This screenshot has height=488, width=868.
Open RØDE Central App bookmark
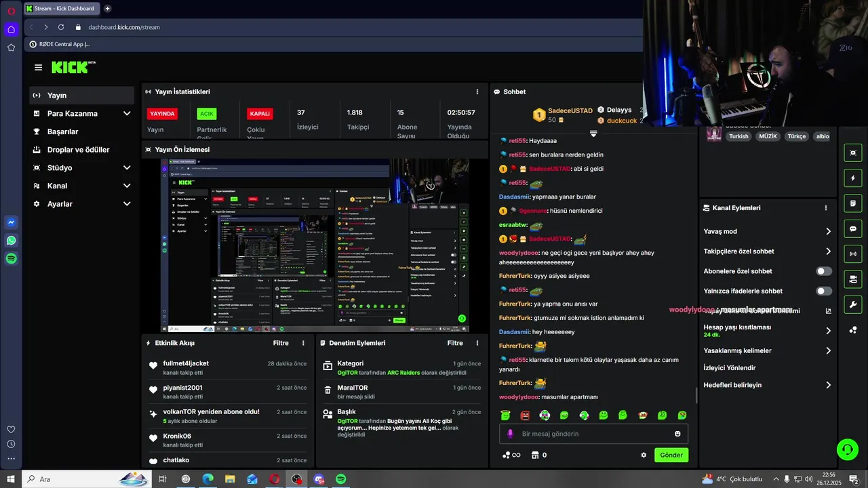(59, 44)
